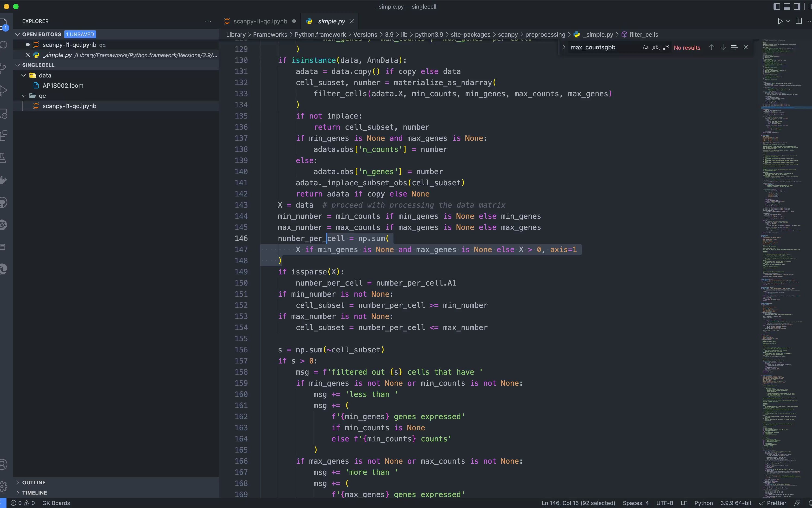Close the find widget
The width and height of the screenshot is (812, 508).
pos(745,47)
